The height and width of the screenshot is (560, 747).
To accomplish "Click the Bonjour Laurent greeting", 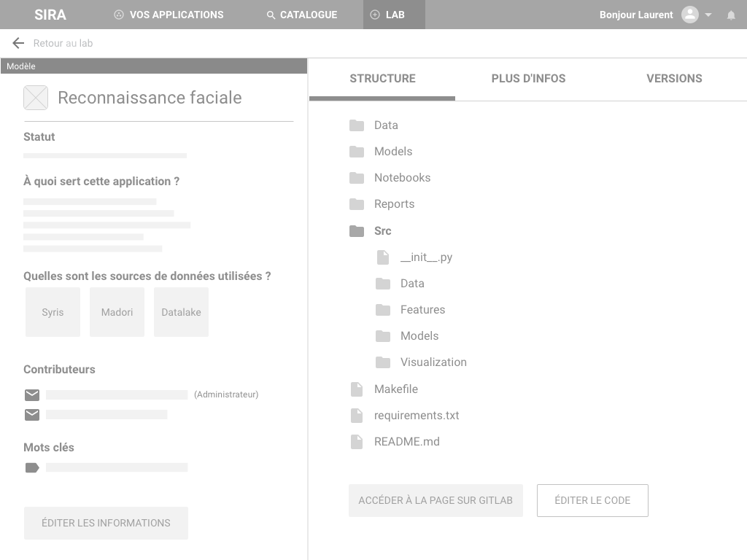I will click(636, 15).
